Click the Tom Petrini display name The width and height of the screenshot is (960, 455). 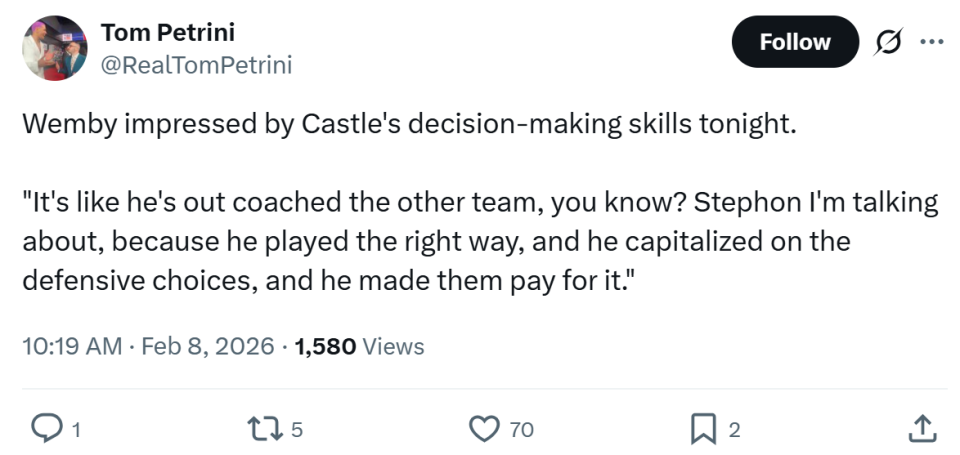click(168, 32)
